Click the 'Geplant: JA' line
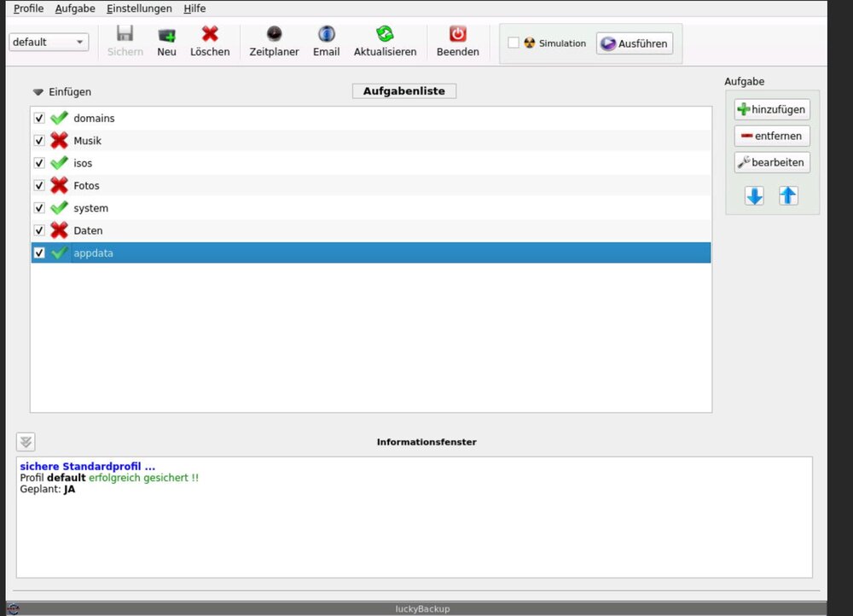853x616 pixels. [x=47, y=489]
